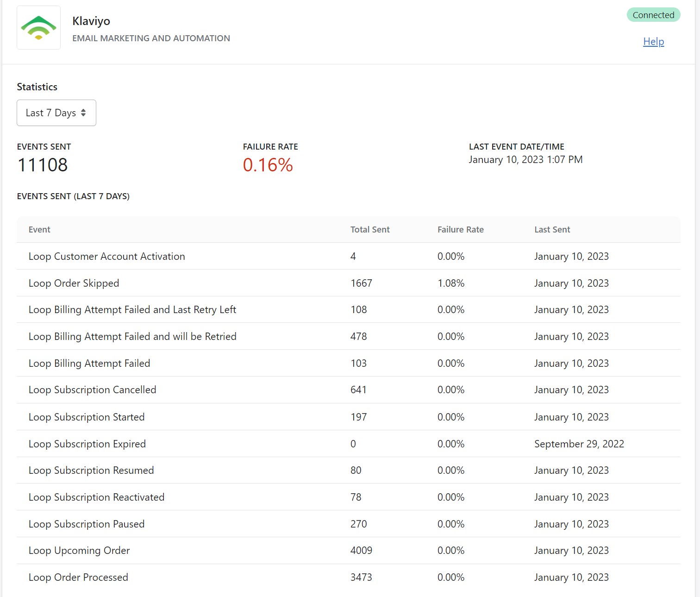Viewport: 700px width, 597px height.
Task: Select the Loop Upcoming Order row
Action: 79,551
